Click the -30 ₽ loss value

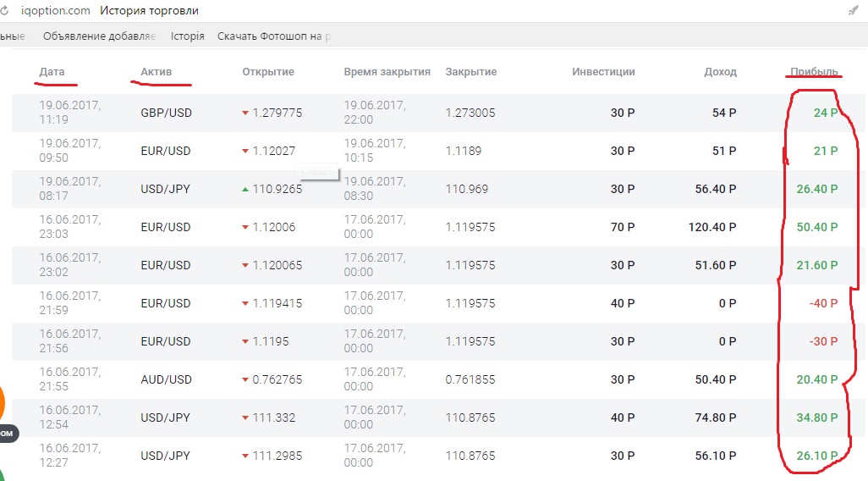tap(824, 341)
